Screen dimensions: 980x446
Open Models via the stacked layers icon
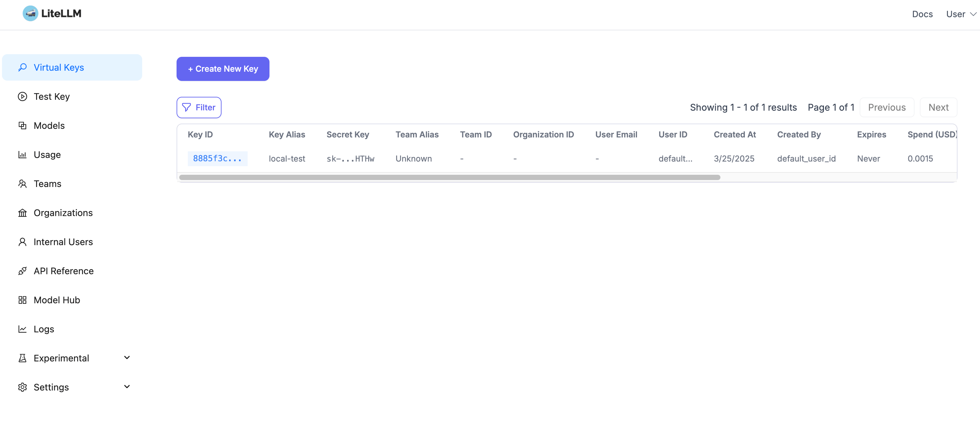[22, 126]
